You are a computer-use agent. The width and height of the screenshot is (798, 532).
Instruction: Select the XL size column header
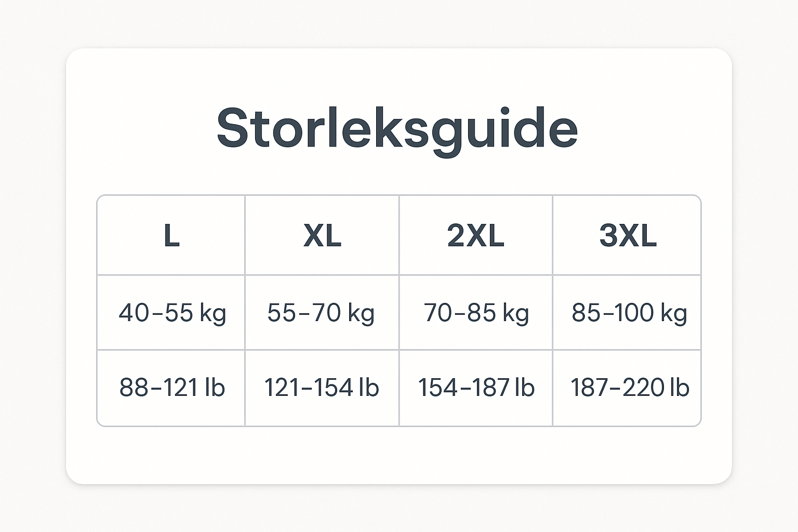[x=322, y=236]
